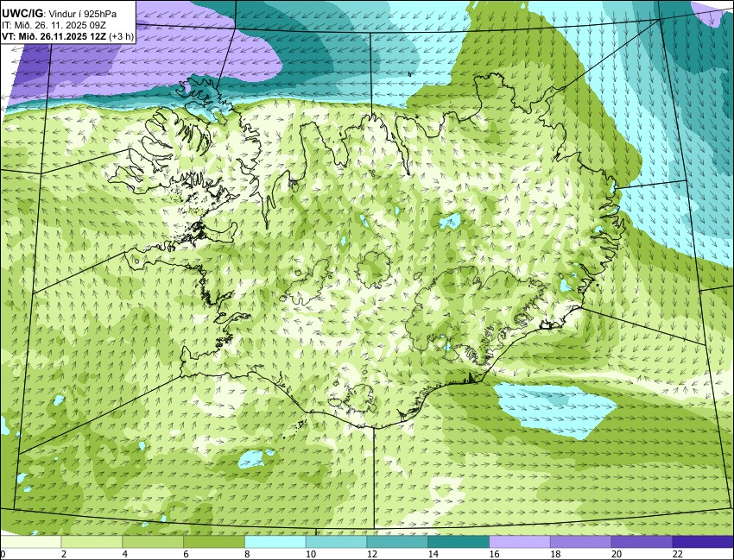
Task: Click the 16-18 legend color swatch
Action: tap(520, 542)
